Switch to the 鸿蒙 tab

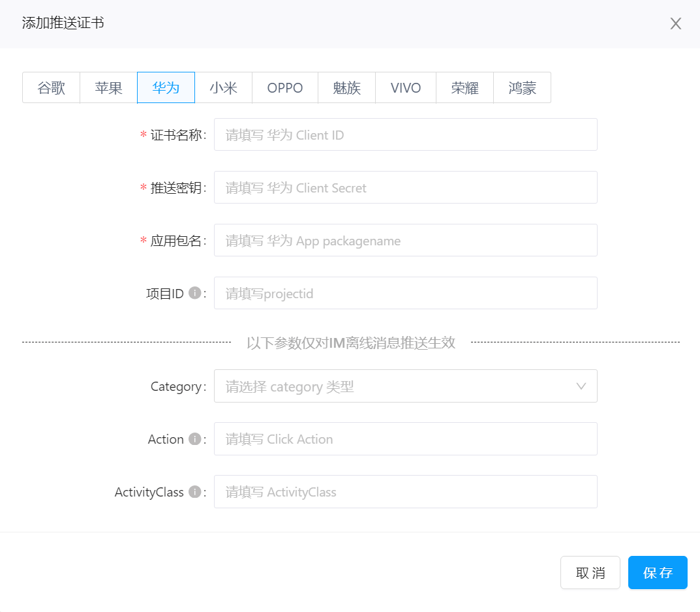[x=522, y=88]
